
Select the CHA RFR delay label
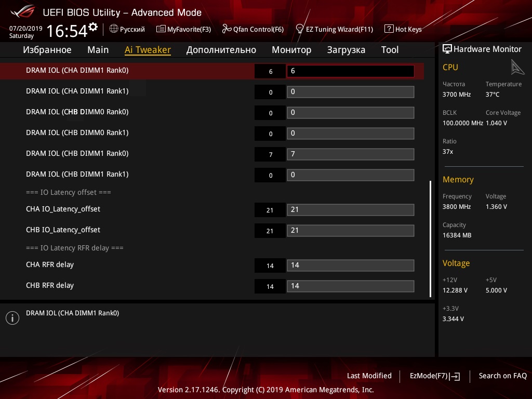[x=50, y=264]
